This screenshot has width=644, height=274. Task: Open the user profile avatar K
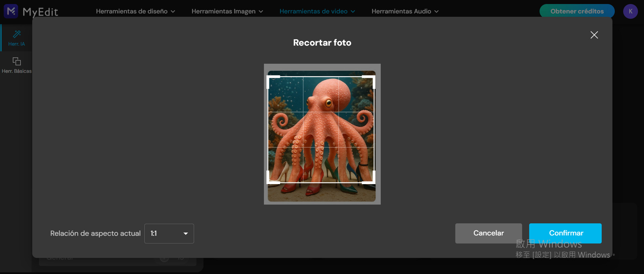coord(630,11)
